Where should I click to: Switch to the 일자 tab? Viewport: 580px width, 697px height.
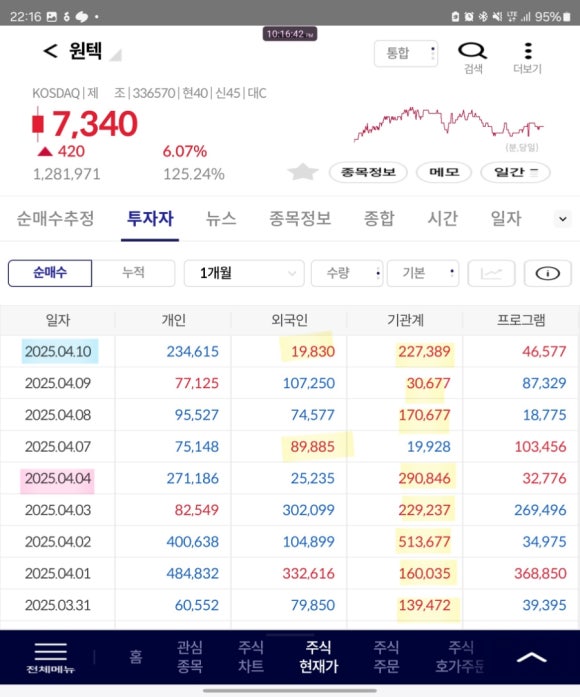(506, 219)
